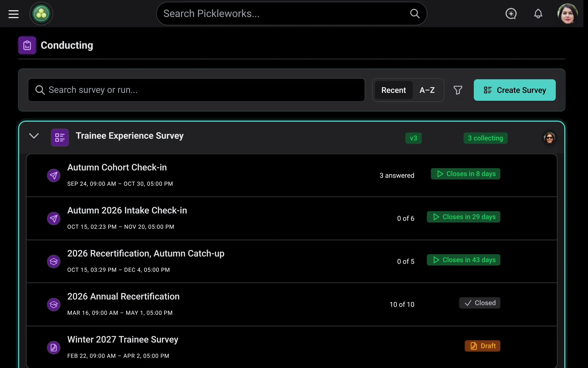This screenshot has height=368, width=588.
Task: Click the v3 version badge
Action: 414,138
